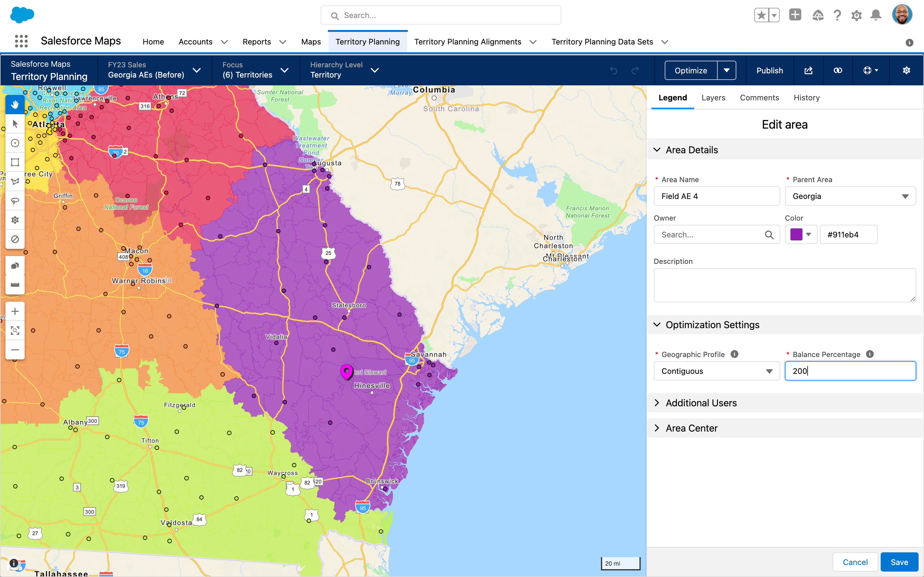This screenshot has height=577, width=924.
Task: Collapse the Area Details section
Action: 657,150
